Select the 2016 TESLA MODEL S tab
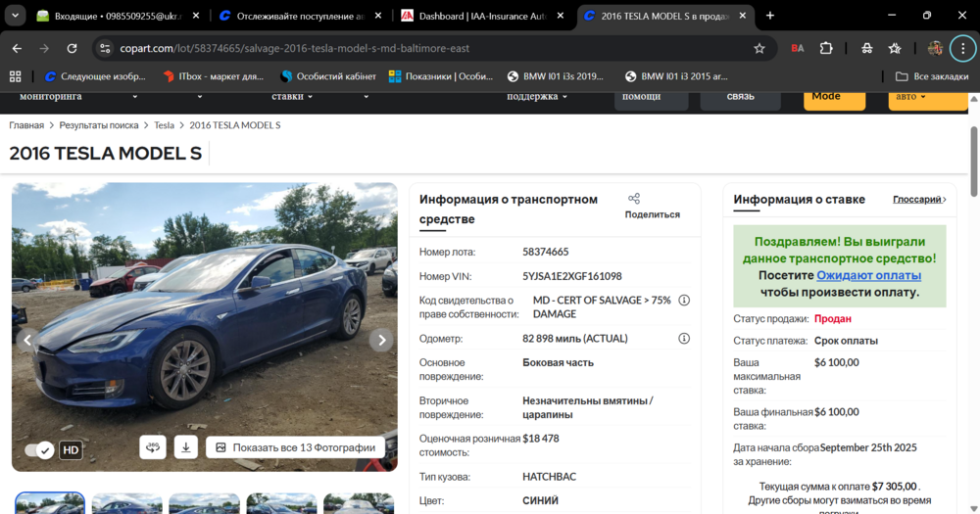 click(x=665, y=16)
